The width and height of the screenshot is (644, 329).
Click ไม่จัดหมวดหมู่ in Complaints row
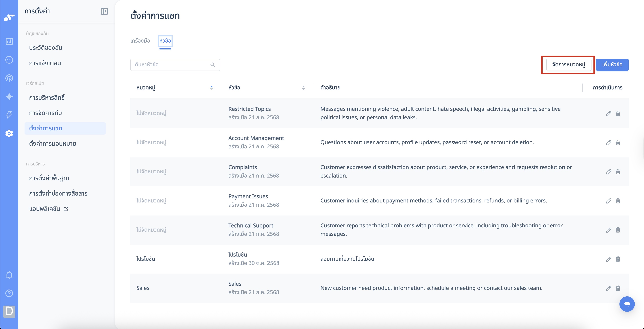click(x=151, y=172)
